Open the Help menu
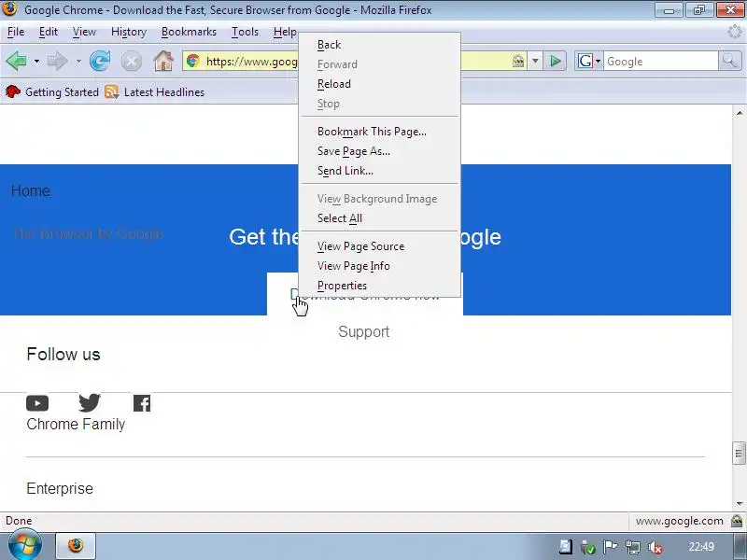The width and height of the screenshot is (747, 560). tap(285, 32)
